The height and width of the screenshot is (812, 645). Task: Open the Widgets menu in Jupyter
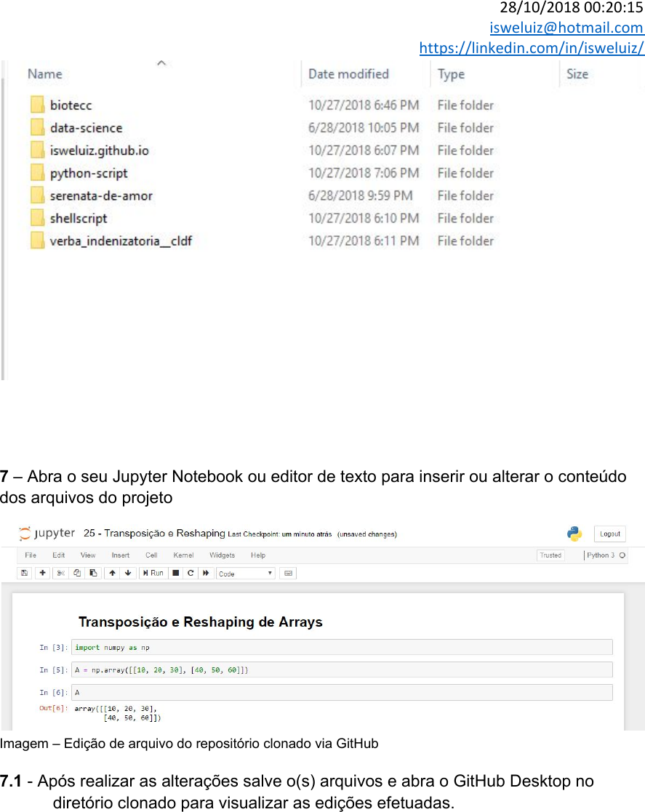click(223, 555)
